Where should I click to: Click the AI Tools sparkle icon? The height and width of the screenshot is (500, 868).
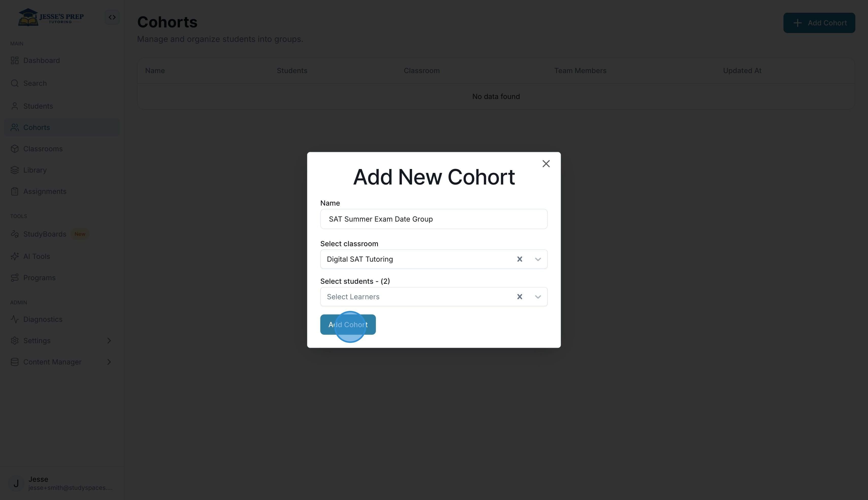click(x=14, y=256)
